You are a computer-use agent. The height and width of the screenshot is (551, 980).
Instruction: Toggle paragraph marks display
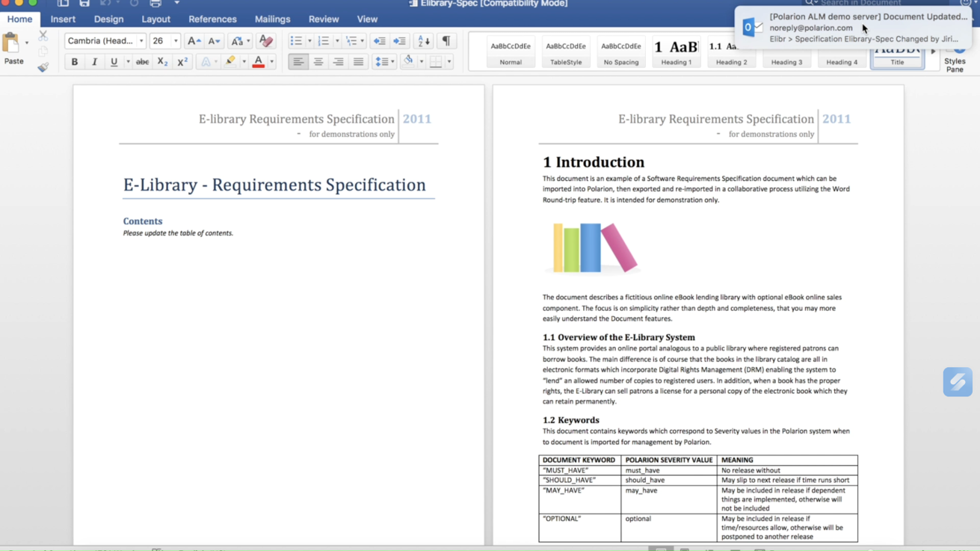click(446, 41)
